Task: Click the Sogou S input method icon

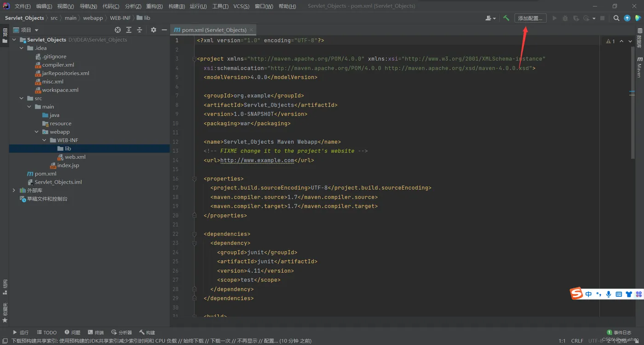Action: tap(577, 294)
